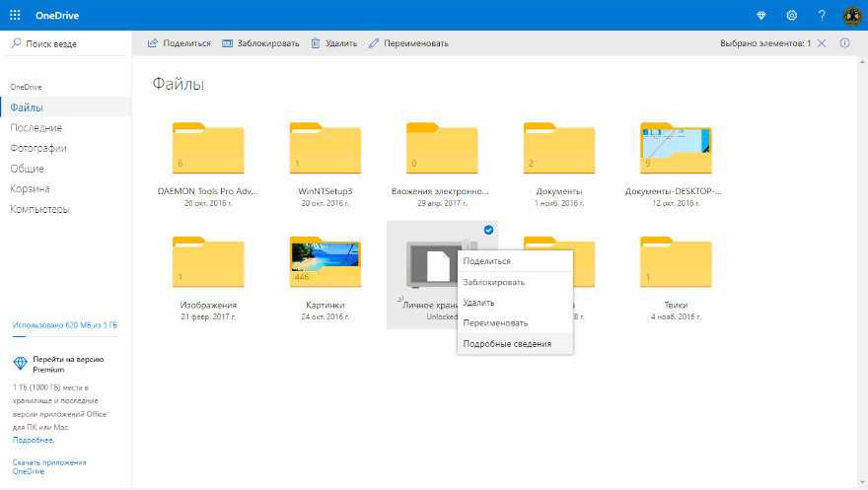
Task: Open the settings gear icon
Action: coord(791,15)
